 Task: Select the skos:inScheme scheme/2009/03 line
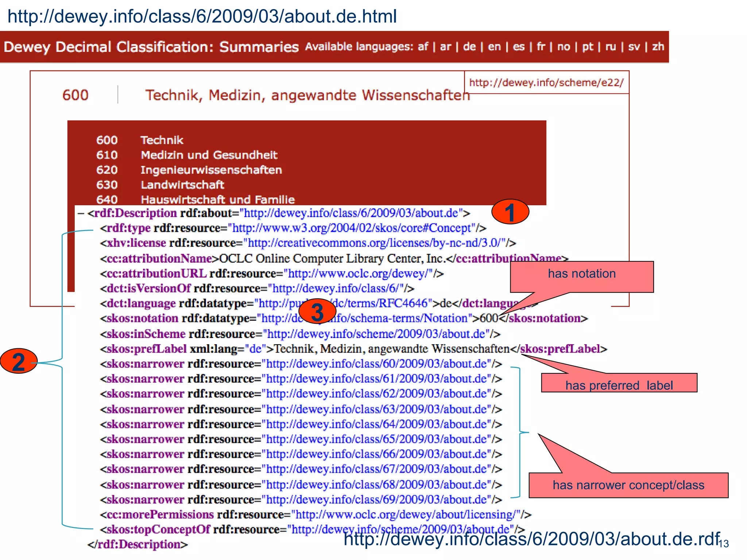pyautogui.click(x=300, y=334)
